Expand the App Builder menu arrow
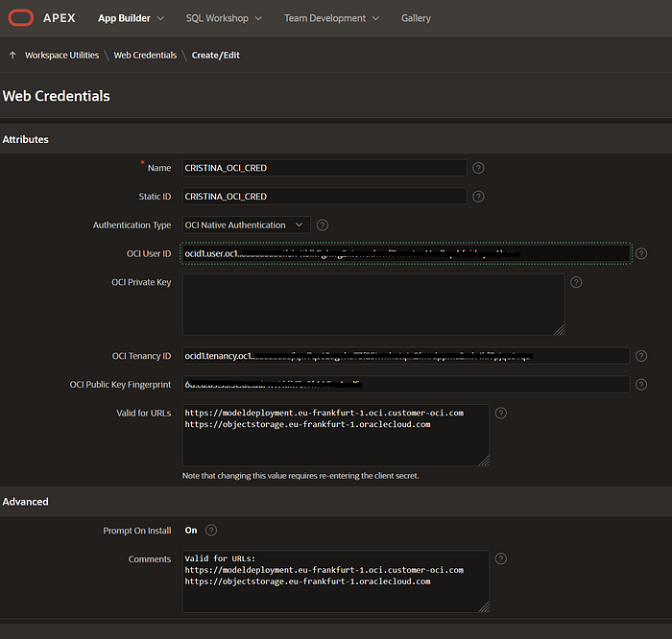Image resolution: width=672 pixels, height=639 pixels. (160, 18)
